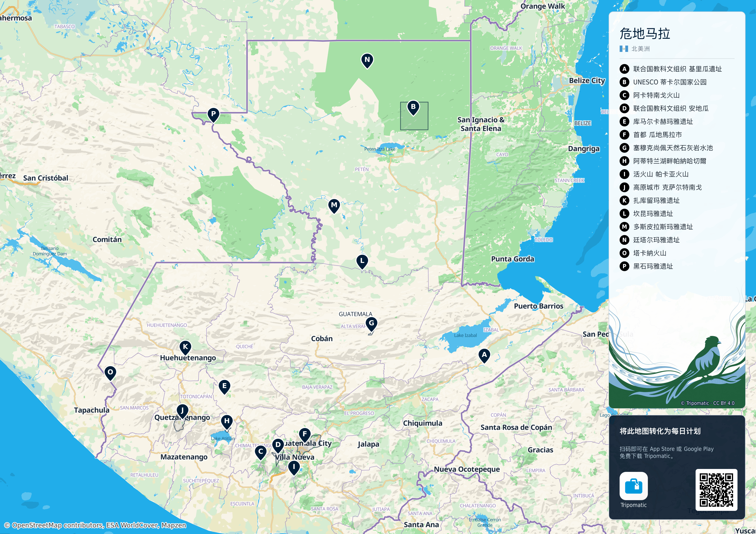Select legend entry 联合国教科文组织 基里瓜遗址
The height and width of the screenshot is (534, 756).
[671, 69]
